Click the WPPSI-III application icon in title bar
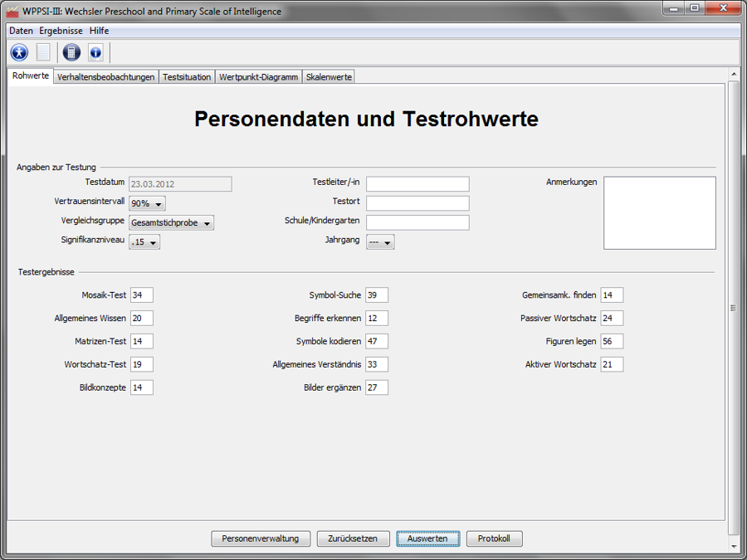This screenshot has width=747, height=560. point(12,12)
